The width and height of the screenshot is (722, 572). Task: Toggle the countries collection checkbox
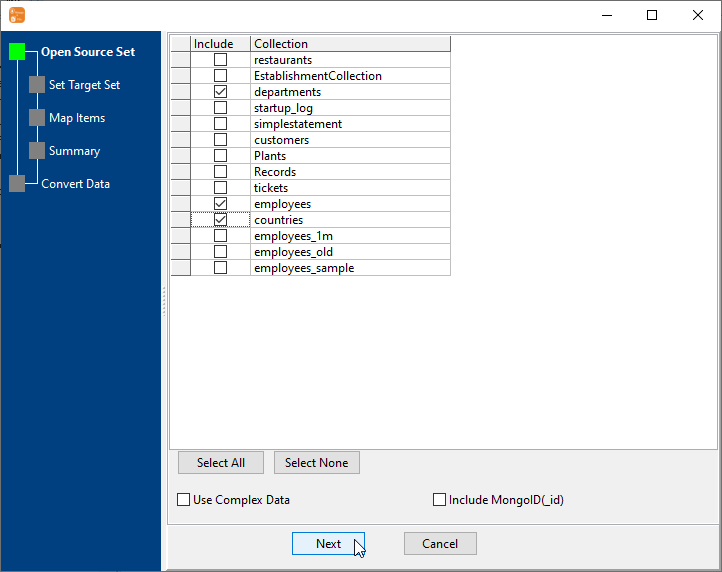(220, 220)
